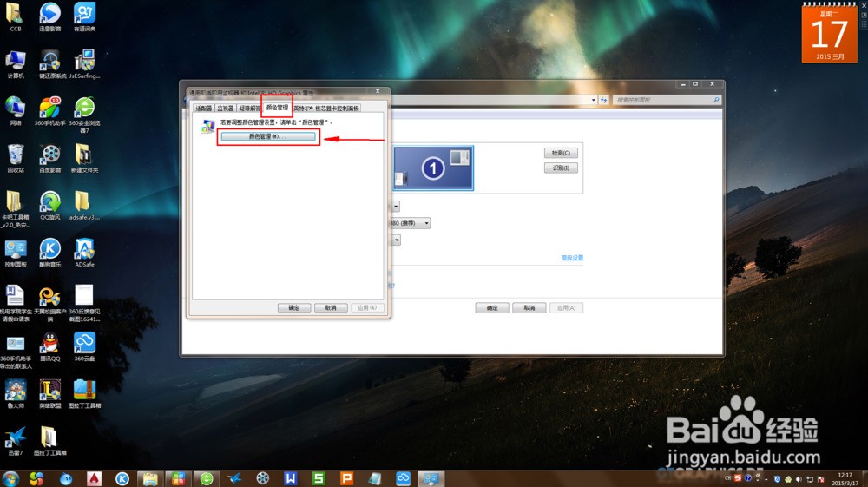Click the Windows Start button
This screenshot has width=868, height=487.
(11, 477)
